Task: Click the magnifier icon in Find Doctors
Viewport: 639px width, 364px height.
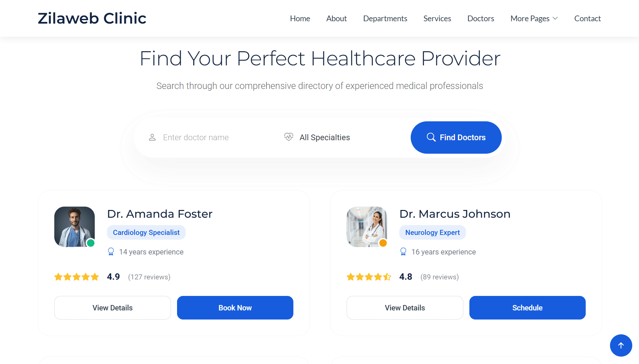Action: 431,137
